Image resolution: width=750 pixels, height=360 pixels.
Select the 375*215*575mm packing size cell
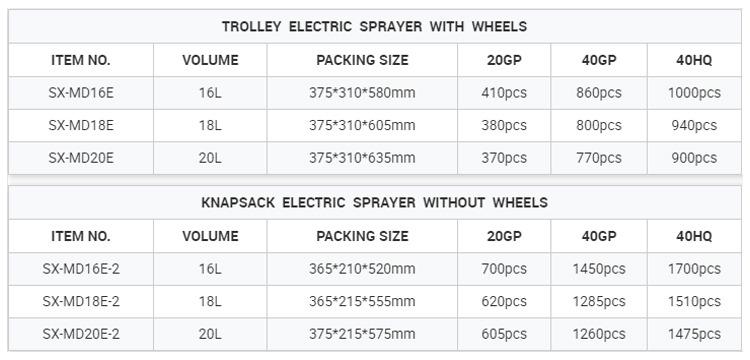[x=362, y=334]
